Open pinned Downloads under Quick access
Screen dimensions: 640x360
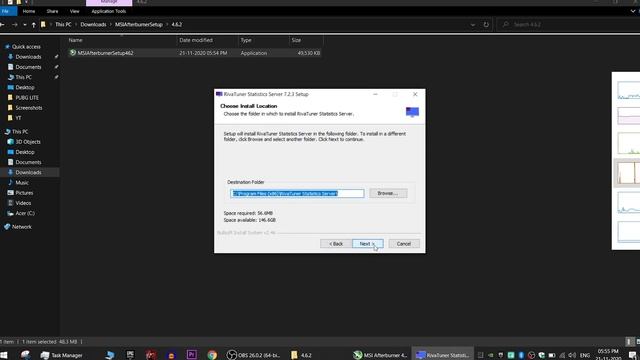(x=28, y=57)
